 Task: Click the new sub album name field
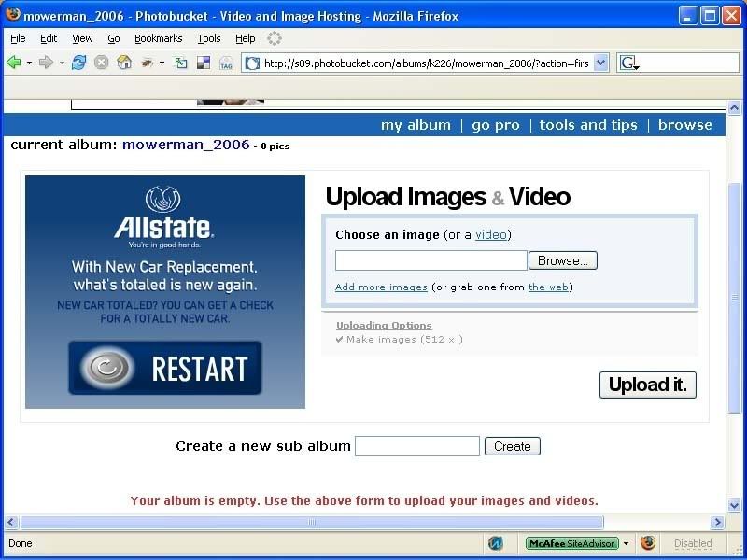(417, 446)
